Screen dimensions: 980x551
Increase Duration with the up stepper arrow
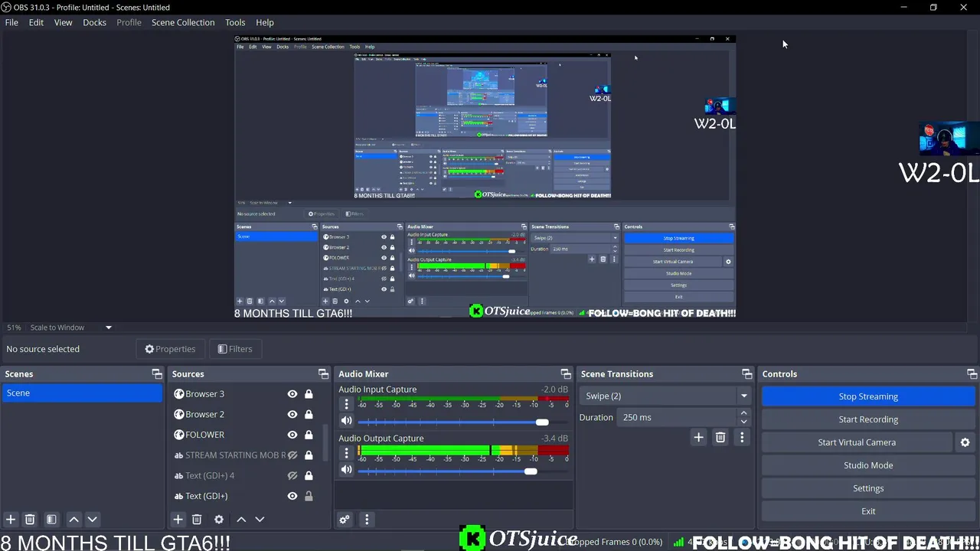click(x=743, y=413)
